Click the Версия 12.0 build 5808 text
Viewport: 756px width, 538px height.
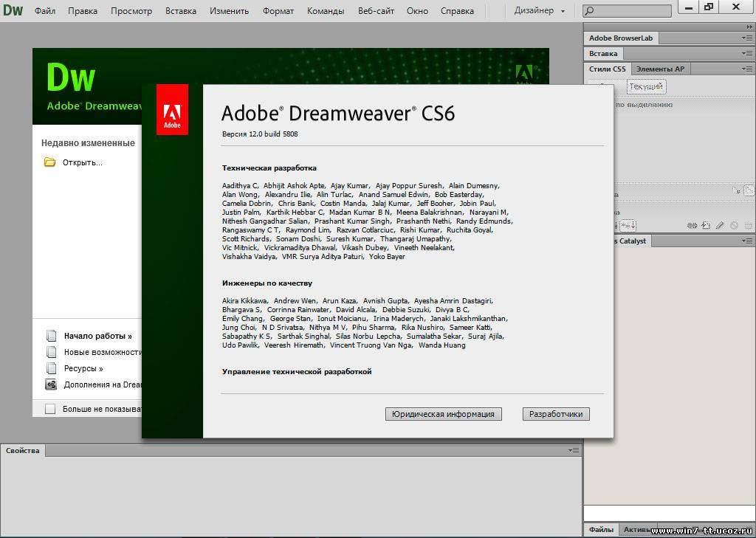(260, 134)
